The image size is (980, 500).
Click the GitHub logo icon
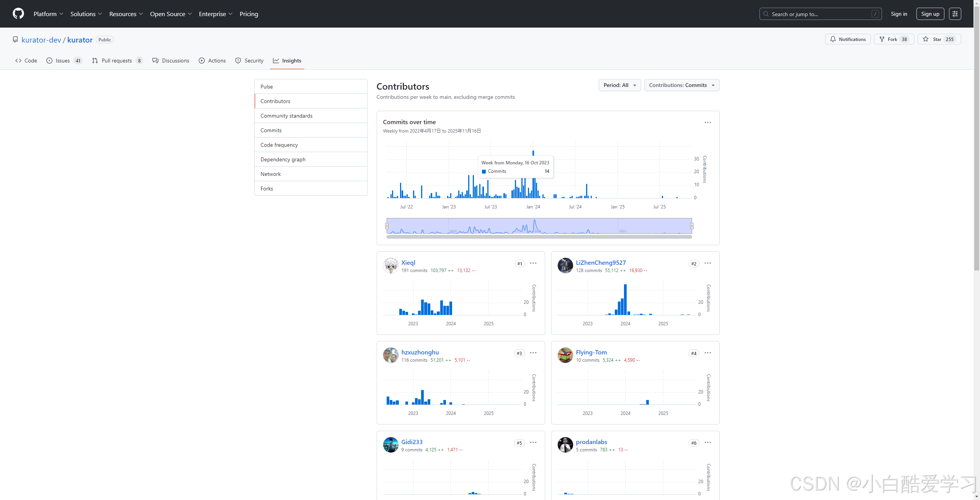point(18,14)
